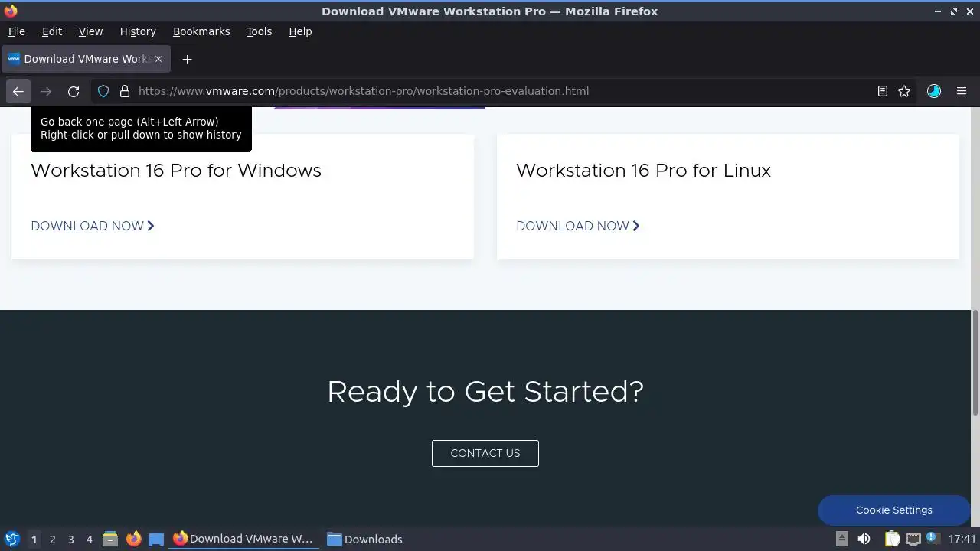This screenshot has width=980, height=551.
Task: Reload the current page
Action: click(73, 91)
